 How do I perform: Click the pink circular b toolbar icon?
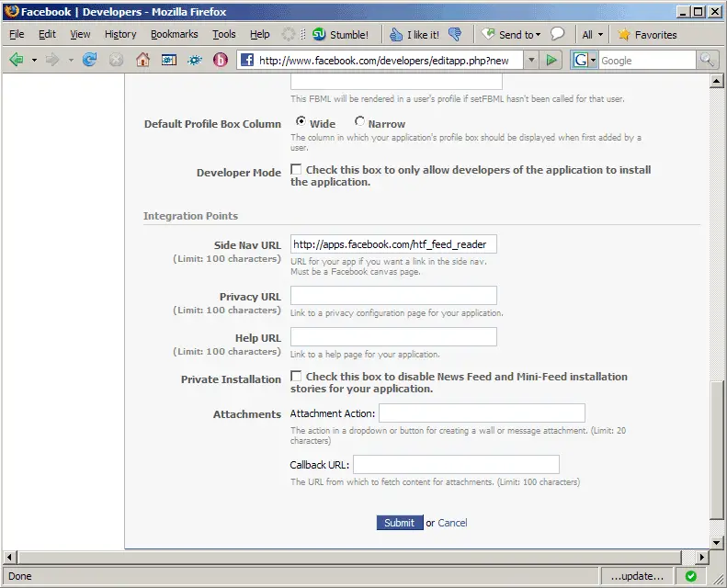(x=221, y=60)
